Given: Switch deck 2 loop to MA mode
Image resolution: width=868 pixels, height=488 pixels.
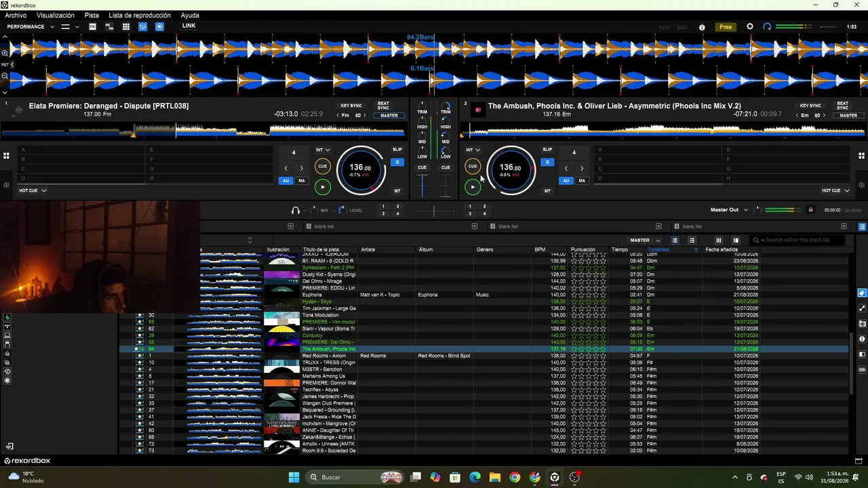Looking at the screenshot, I should 582,181.
